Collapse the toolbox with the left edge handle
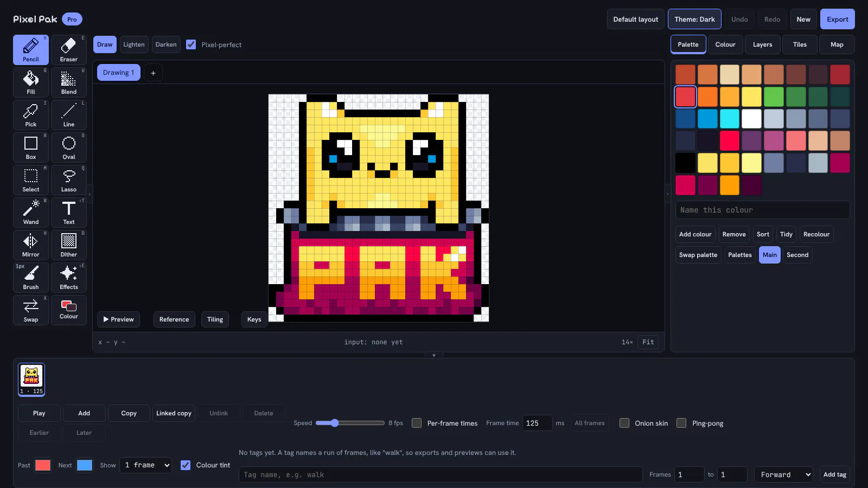 coord(90,194)
